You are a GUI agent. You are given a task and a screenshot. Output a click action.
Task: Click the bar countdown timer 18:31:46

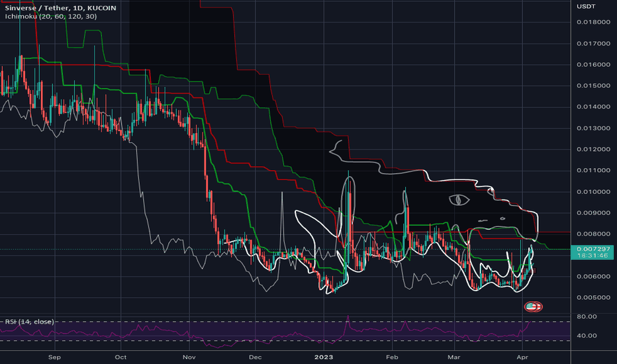click(593, 255)
